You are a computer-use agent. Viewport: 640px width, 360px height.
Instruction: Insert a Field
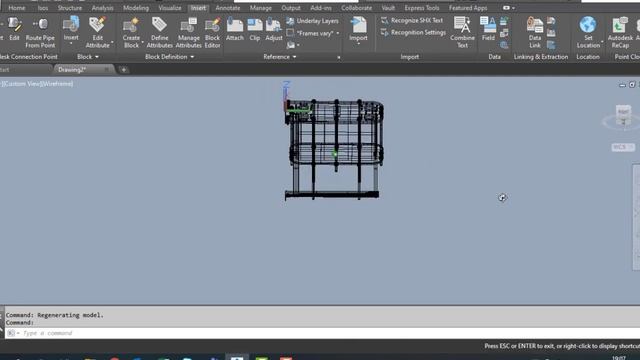[x=488, y=29]
